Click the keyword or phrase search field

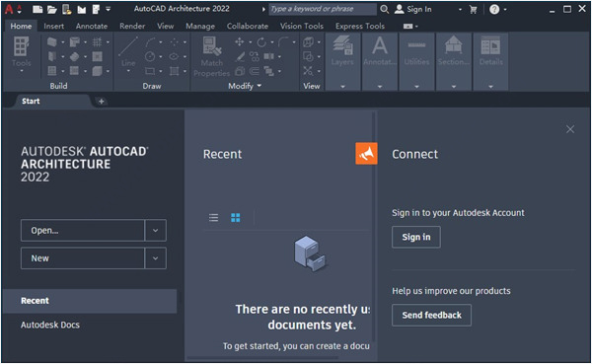click(x=323, y=10)
